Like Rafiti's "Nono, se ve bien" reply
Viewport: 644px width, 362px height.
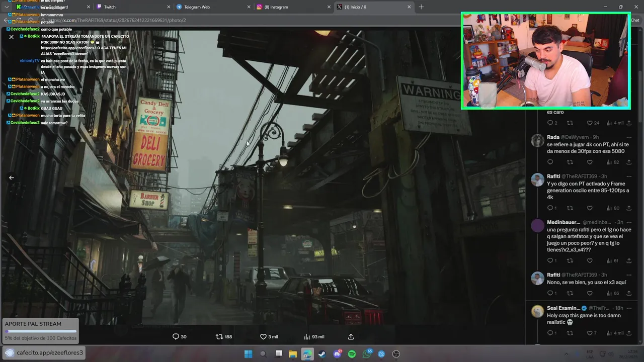click(x=590, y=293)
